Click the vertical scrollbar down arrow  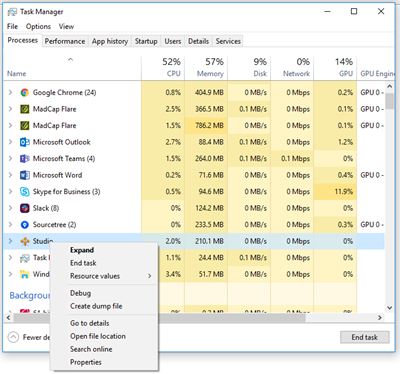point(389,308)
